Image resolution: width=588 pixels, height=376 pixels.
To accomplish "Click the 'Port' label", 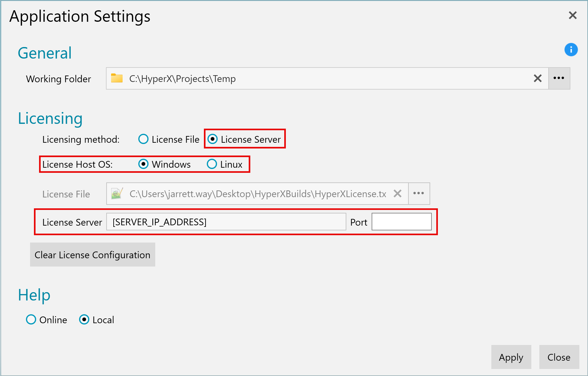I will pos(359,222).
